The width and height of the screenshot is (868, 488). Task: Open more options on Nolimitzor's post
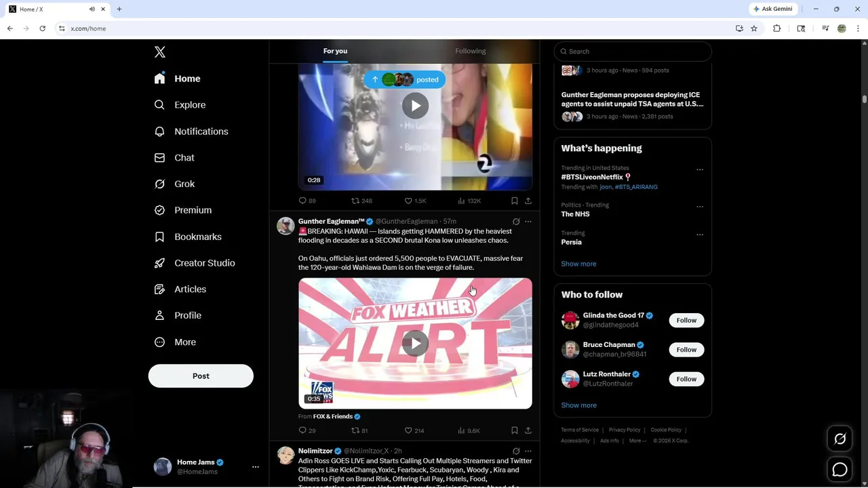point(528,451)
